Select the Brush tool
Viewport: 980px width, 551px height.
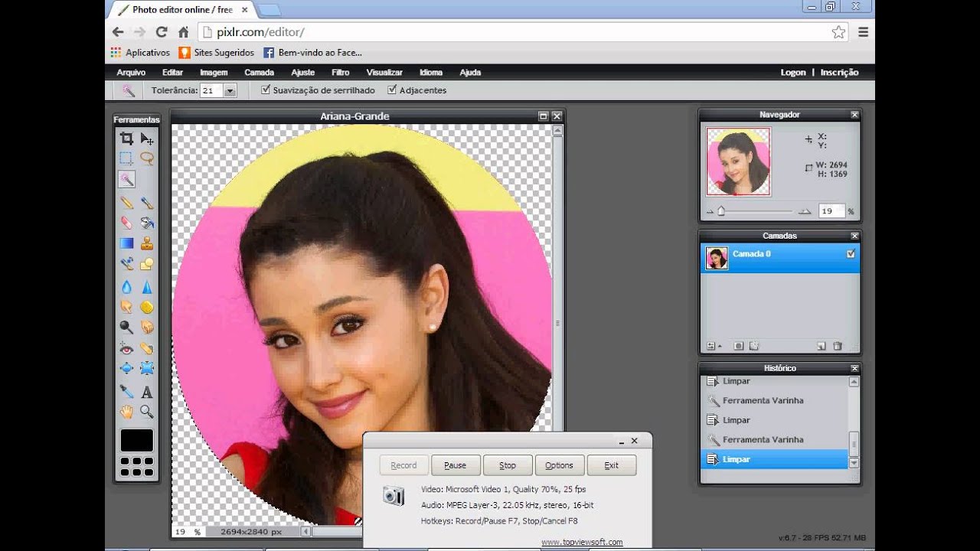[147, 203]
